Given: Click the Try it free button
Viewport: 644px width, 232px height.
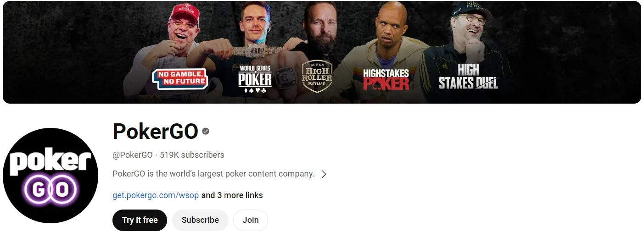Looking at the screenshot, I should 140,220.
